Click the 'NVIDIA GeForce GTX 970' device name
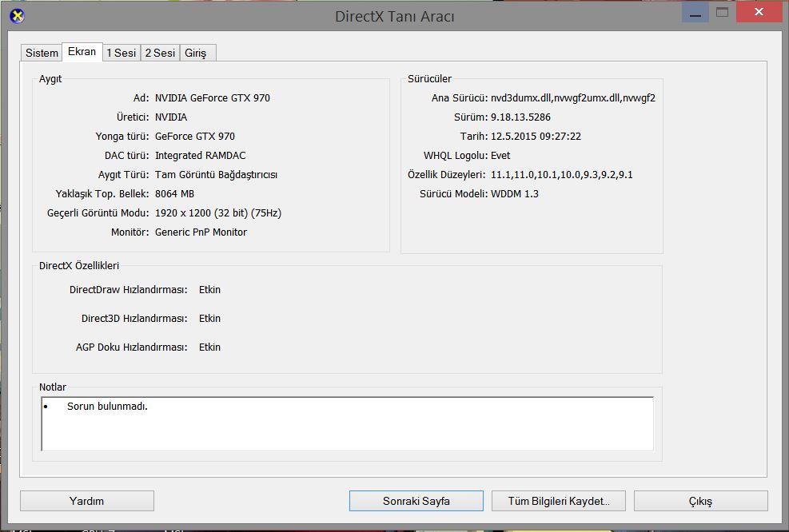Screen dimensions: 789x532 coord(213,98)
